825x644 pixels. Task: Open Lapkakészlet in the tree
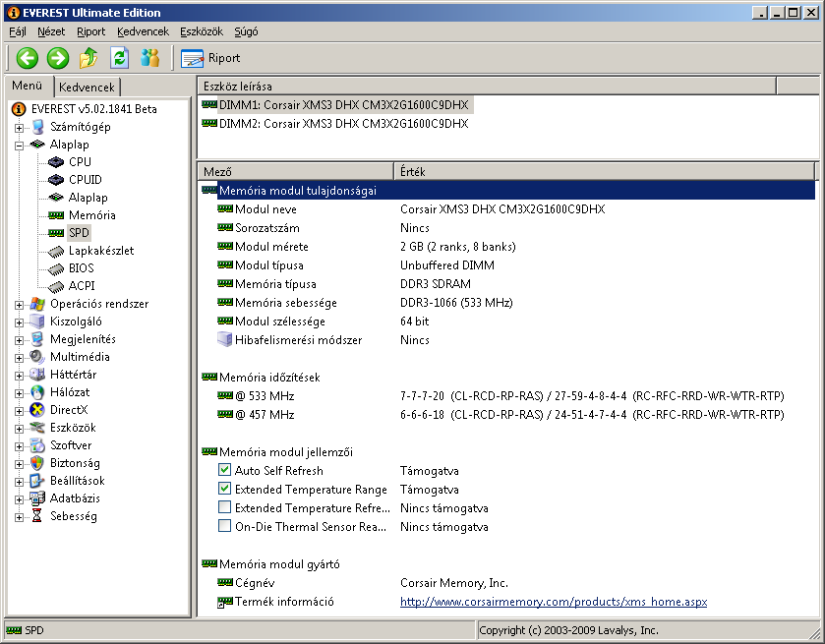tap(101, 251)
